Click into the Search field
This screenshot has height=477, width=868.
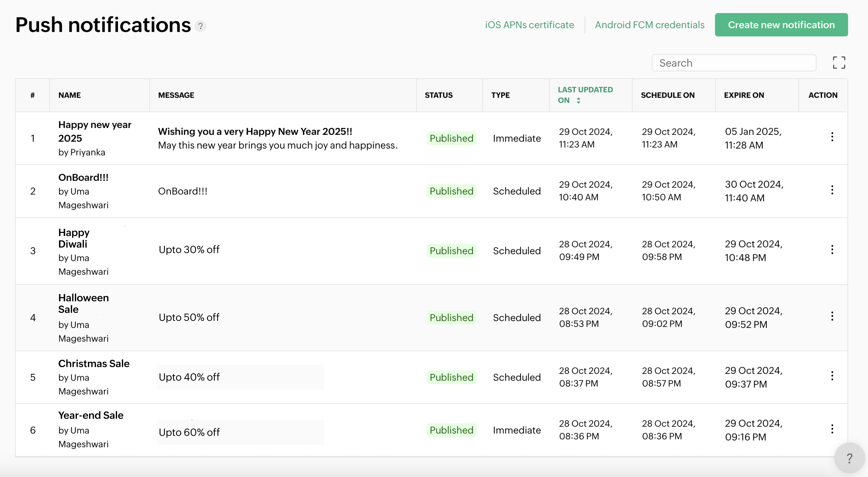pyautogui.click(x=734, y=63)
